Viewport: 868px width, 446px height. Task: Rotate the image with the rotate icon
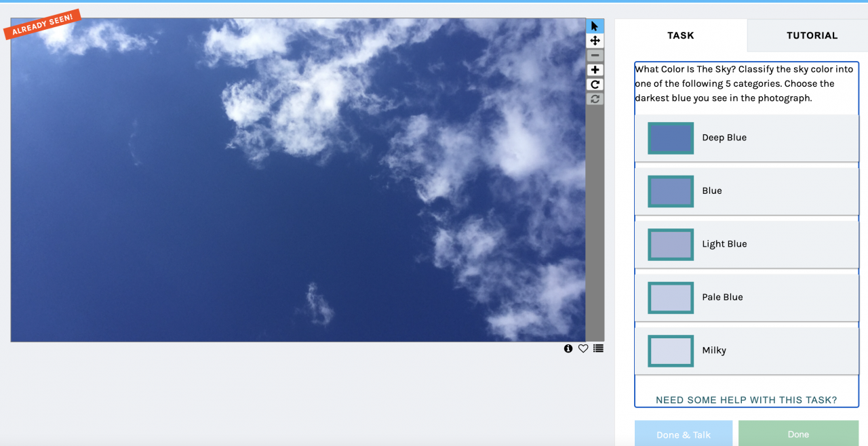[595, 85]
